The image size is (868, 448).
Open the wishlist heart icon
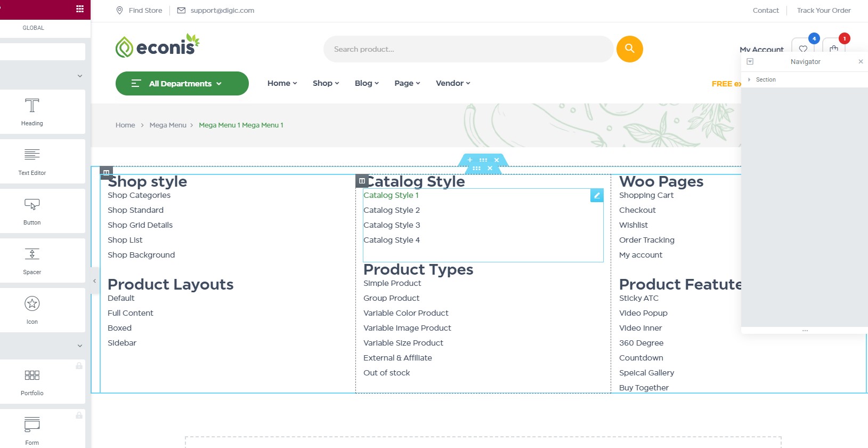(803, 49)
